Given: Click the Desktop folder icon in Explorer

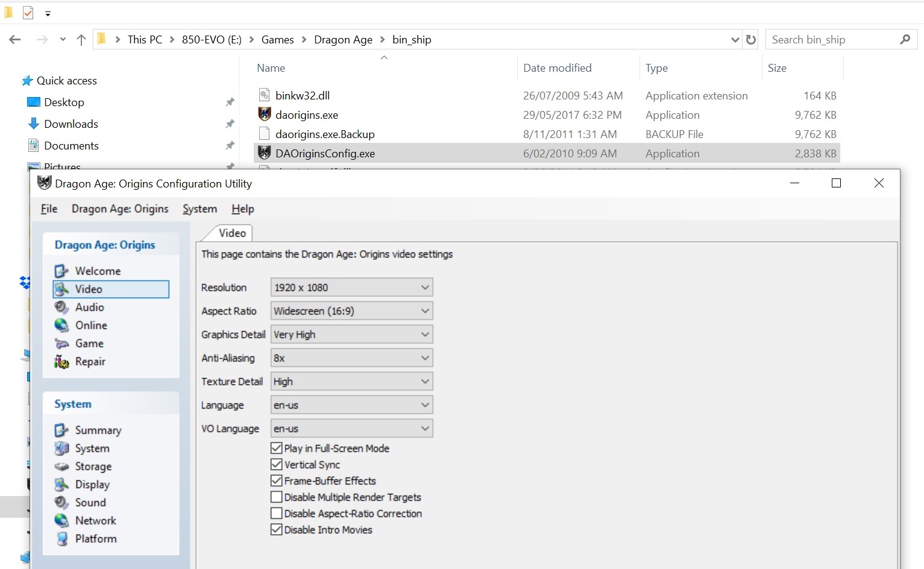Looking at the screenshot, I should [x=34, y=102].
